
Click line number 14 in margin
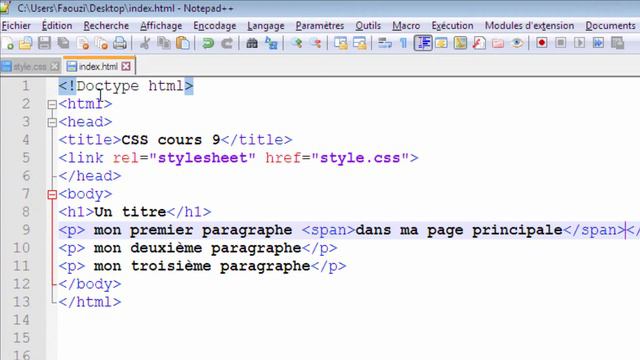(21, 320)
